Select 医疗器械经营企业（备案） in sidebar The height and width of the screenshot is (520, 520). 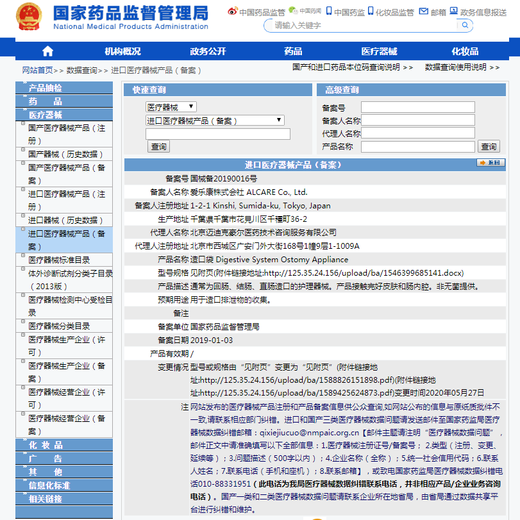coord(66,424)
